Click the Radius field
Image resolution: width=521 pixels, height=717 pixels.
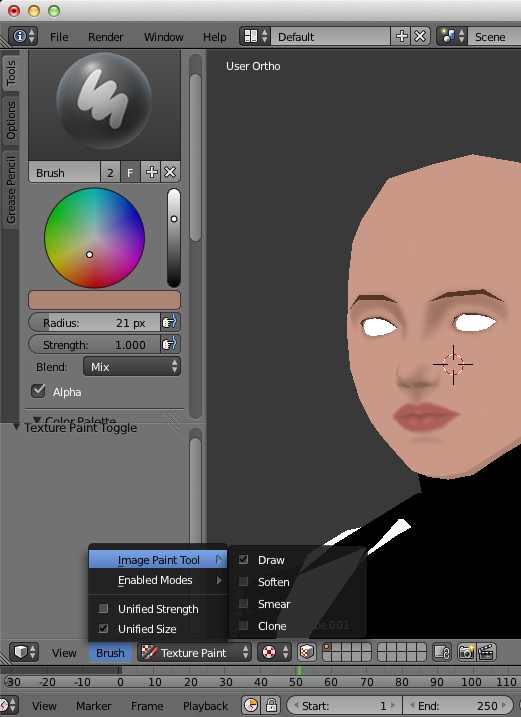click(x=94, y=322)
